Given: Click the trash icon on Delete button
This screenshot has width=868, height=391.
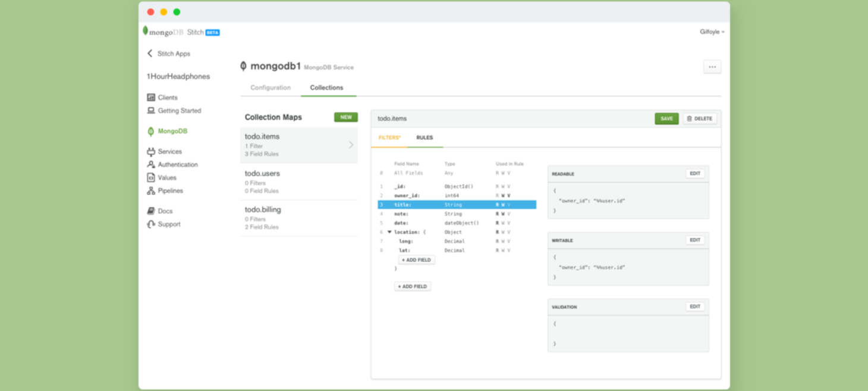Looking at the screenshot, I should point(690,118).
